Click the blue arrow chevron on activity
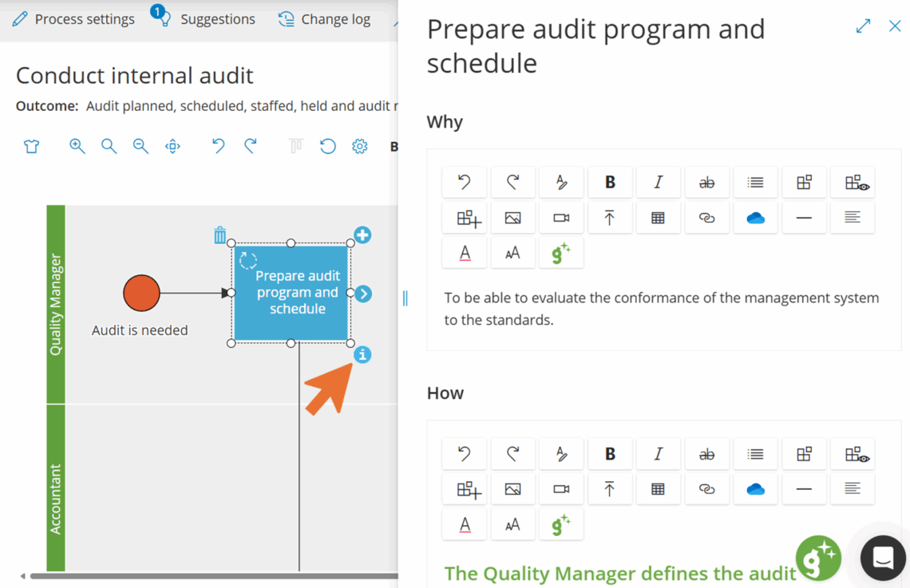Image resolution: width=910 pixels, height=588 pixels. 363,294
